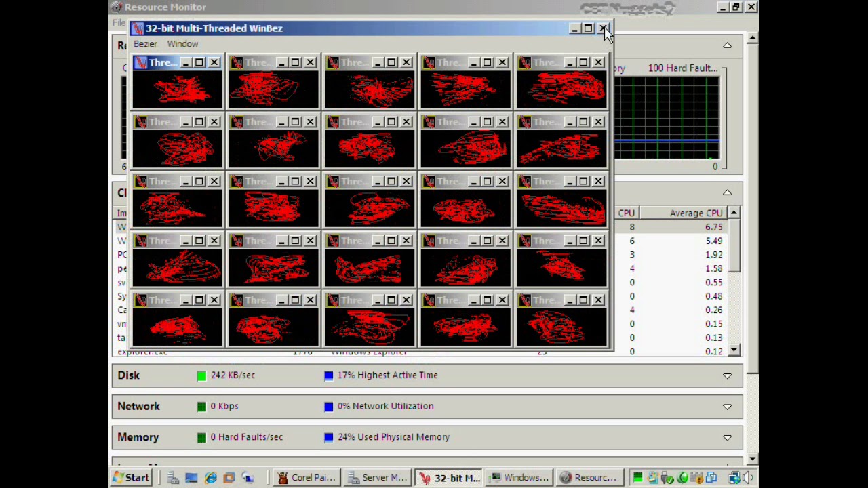Click the volume speaker tray icon
This screenshot has width=868, height=488.
tap(748, 478)
